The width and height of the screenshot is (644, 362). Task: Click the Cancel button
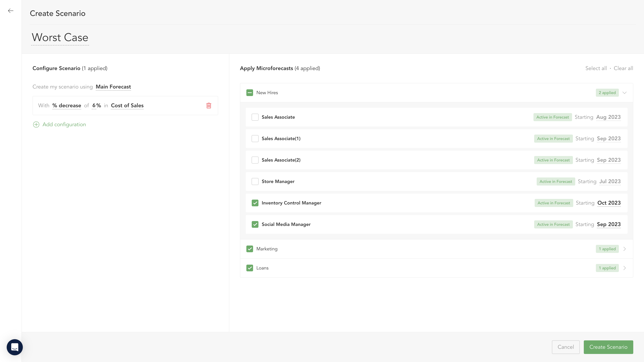tap(566, 347)
